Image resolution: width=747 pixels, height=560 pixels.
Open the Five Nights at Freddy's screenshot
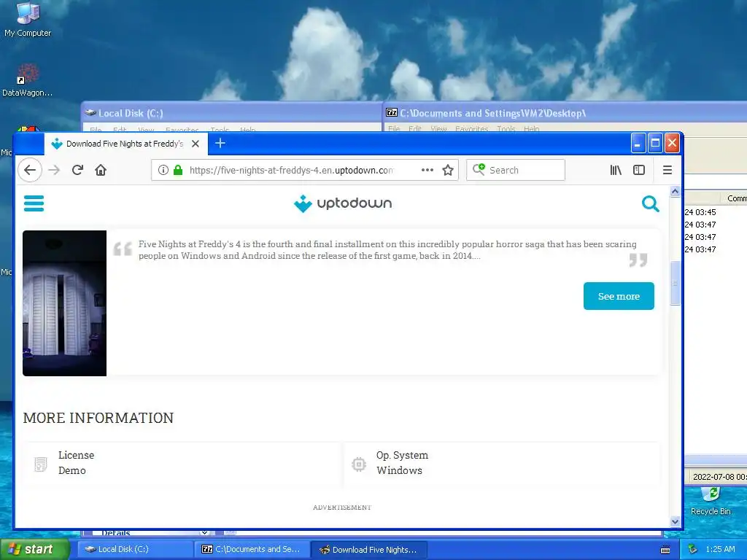(x=65, y=303)
